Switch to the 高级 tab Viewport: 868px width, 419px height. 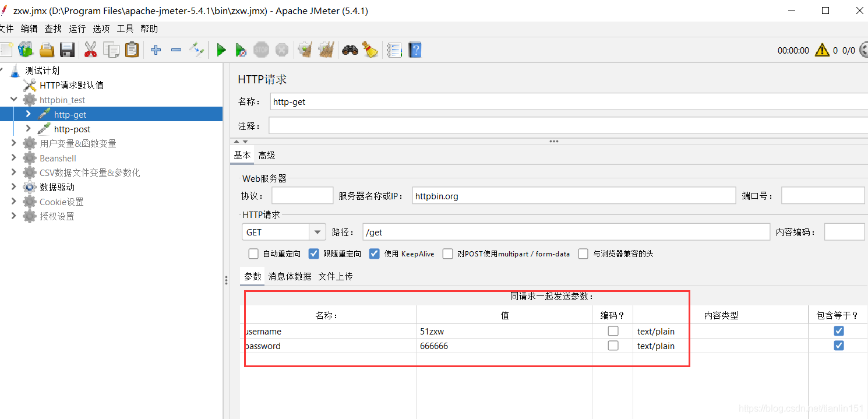267,155
